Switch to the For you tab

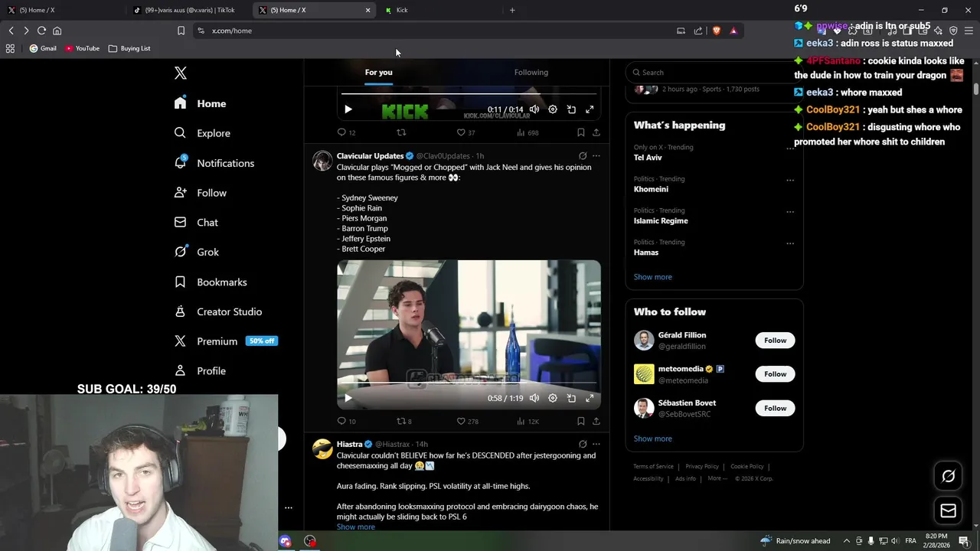tap(378, 72)
